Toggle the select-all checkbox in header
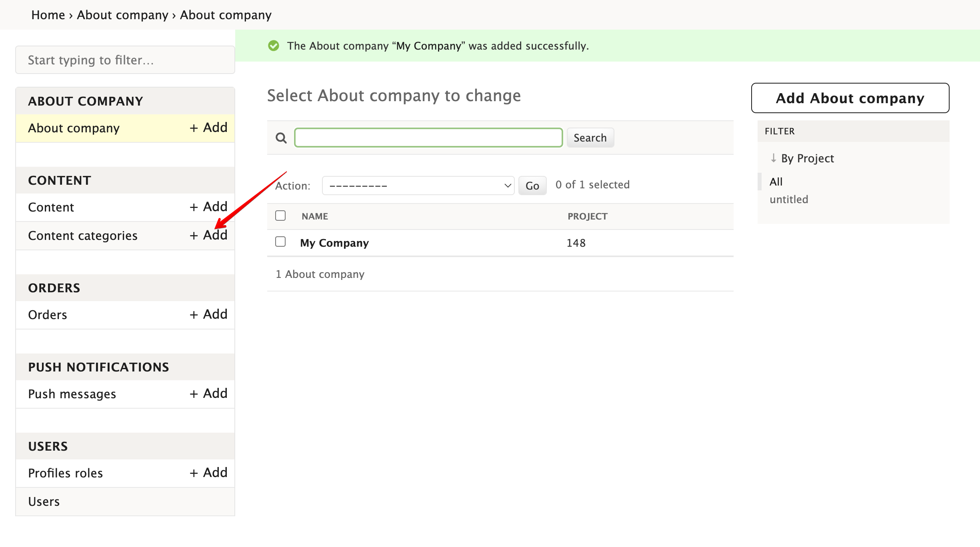980x547 pixels. click(x=280, y=216)
